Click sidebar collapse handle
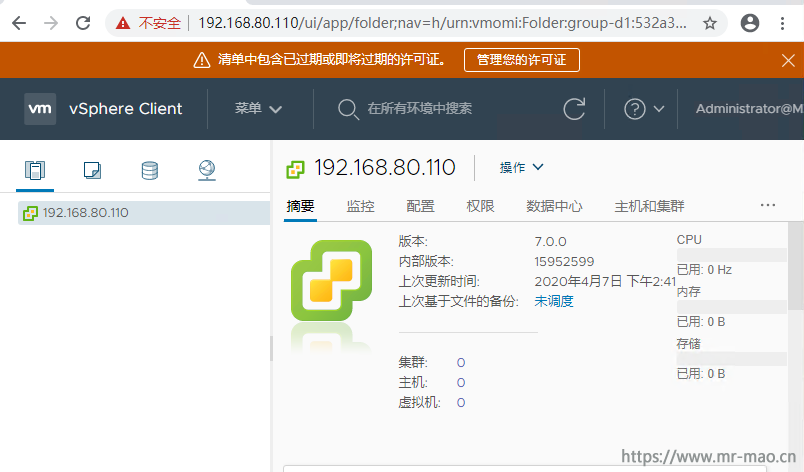Viewport: 804px width, 472px height. 271,349
